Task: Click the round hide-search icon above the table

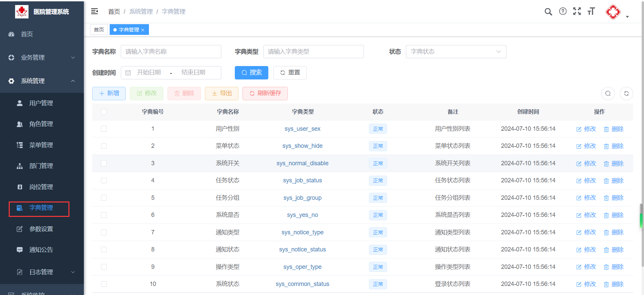Action: [608, 94]
